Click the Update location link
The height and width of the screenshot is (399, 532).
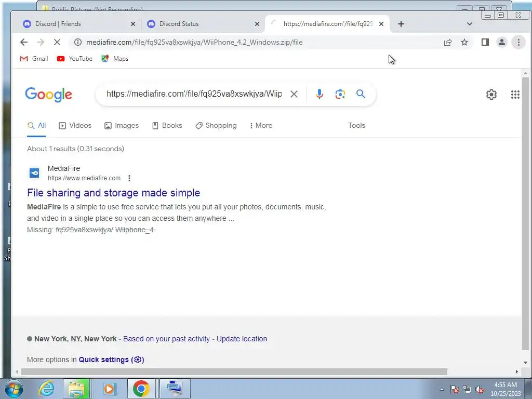tap(242, 339)
